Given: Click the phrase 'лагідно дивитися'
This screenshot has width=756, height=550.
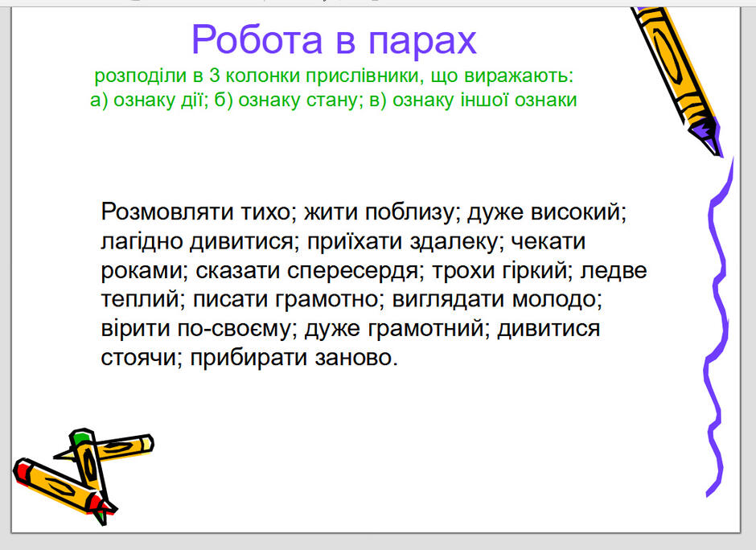Looking at the screenshot, I should (x=197, y=241).
